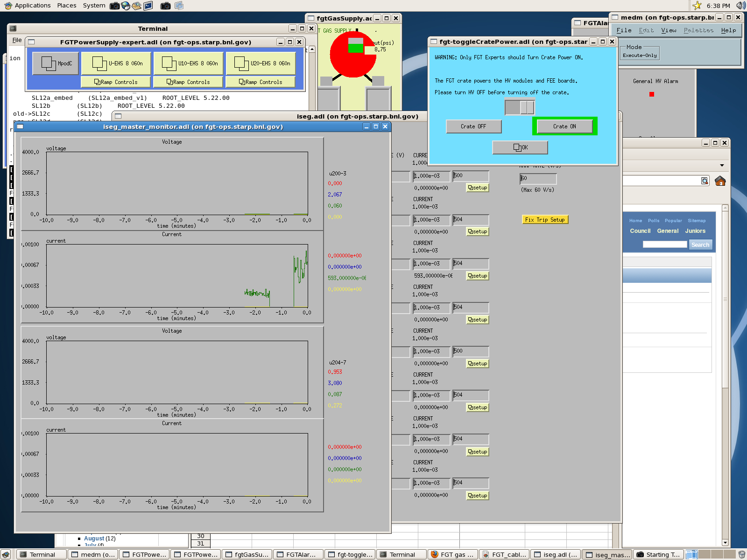The height and width of the screenshot is (560, 747).
Task: Click Crate OFF button
Action: pos(473,126)
